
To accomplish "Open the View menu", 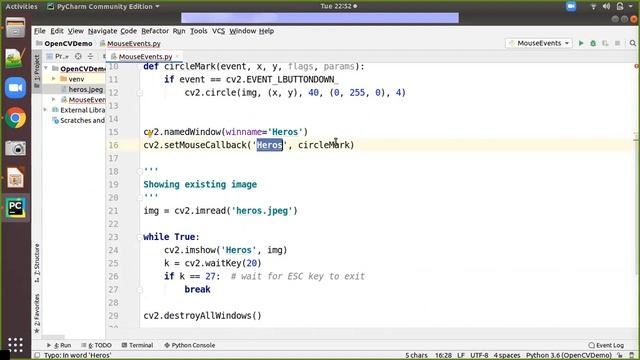I will [x=76, y=31].
